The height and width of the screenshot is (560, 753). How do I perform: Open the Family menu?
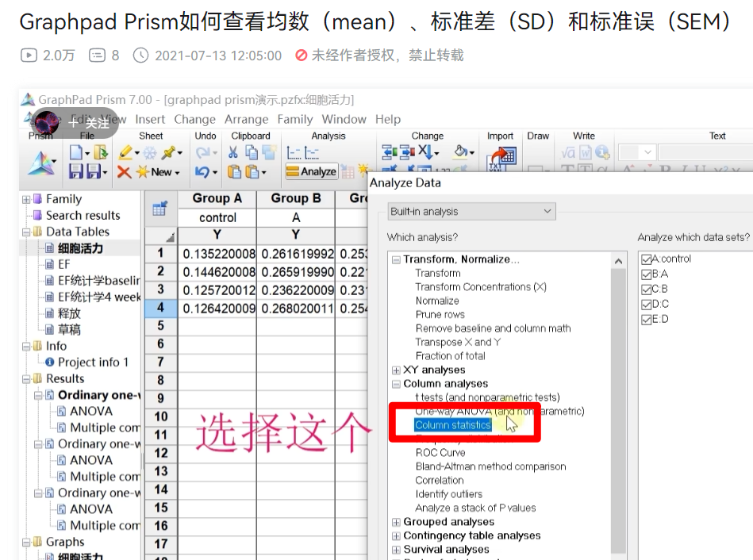[x=295, y=119]
